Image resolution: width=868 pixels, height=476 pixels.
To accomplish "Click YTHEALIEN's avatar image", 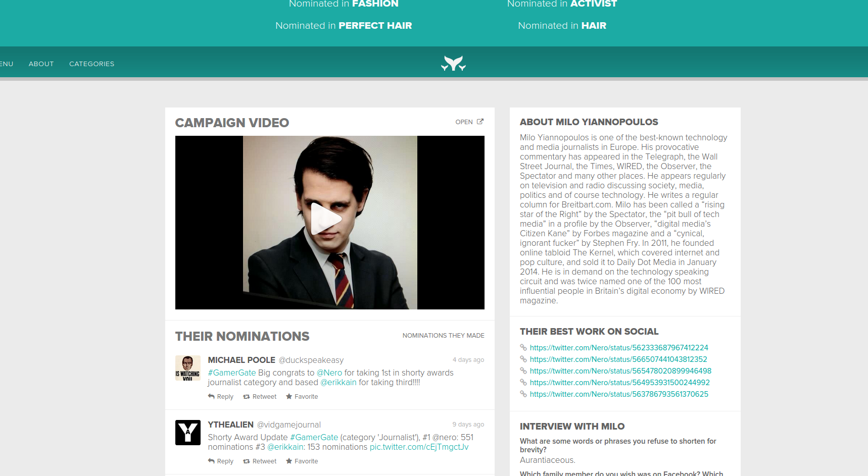I will (x=187, y=432).
